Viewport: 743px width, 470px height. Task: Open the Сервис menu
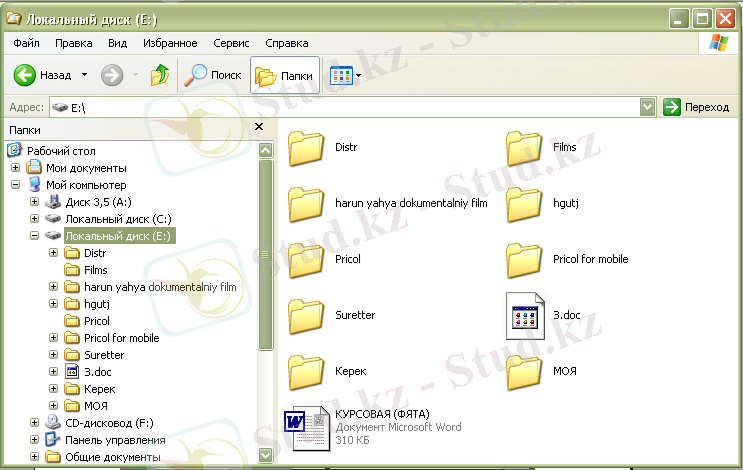click(x=231, y=44)
